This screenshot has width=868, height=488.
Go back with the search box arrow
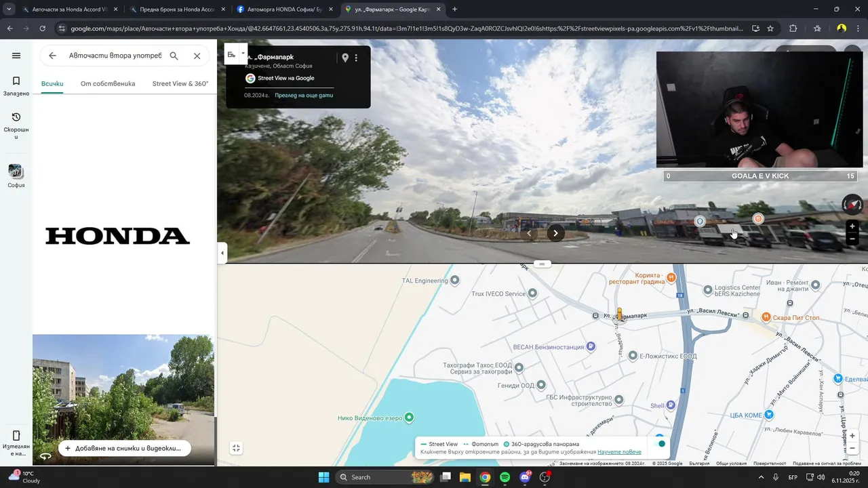click(x=52, y=56)
